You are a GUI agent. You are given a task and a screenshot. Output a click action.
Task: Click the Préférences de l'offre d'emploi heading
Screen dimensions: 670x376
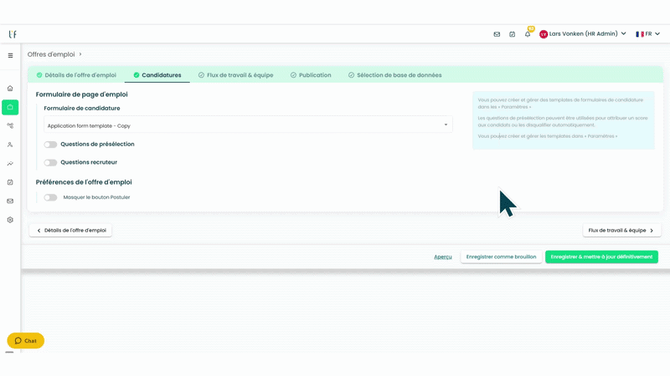coord(84,182)
